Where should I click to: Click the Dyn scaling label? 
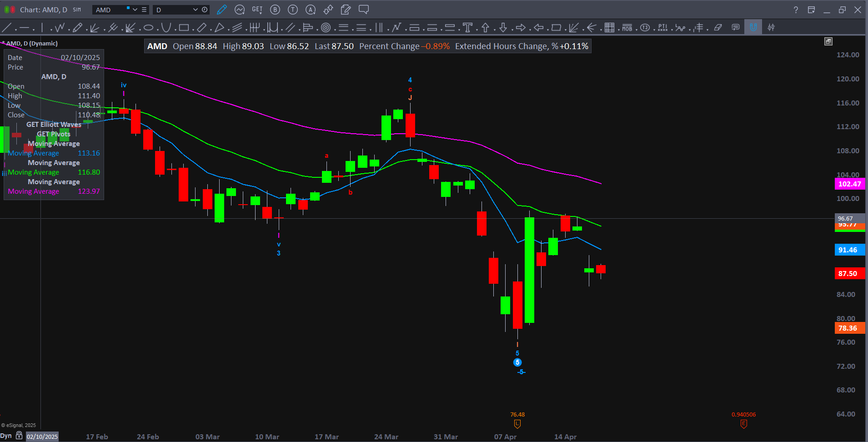(6, 436)
